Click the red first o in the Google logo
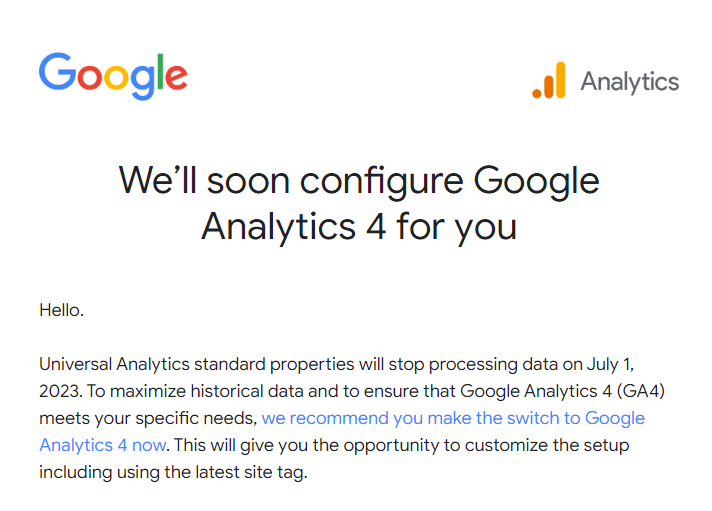The height and width of the screenshot is (511, 712). coord(88,78)
